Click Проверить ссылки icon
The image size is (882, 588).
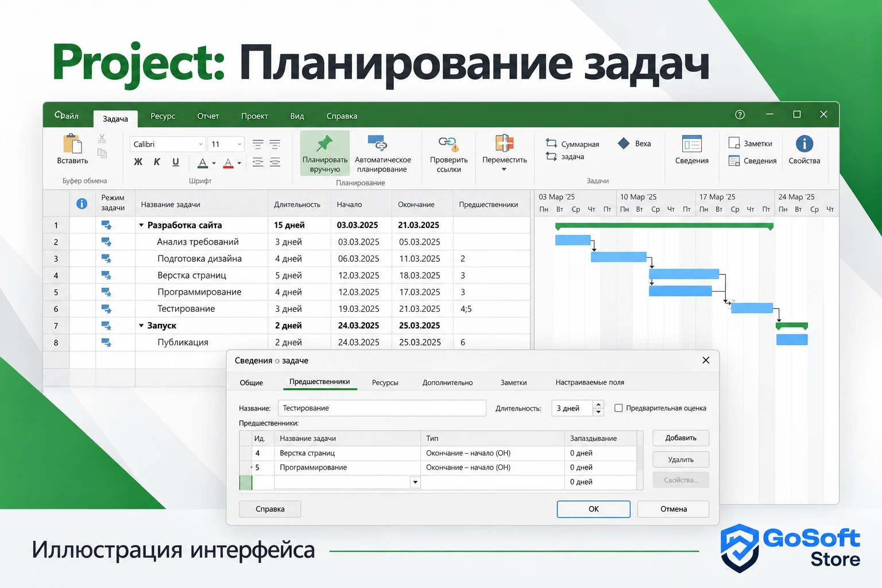pyautogui.click(x=448, y=143)
